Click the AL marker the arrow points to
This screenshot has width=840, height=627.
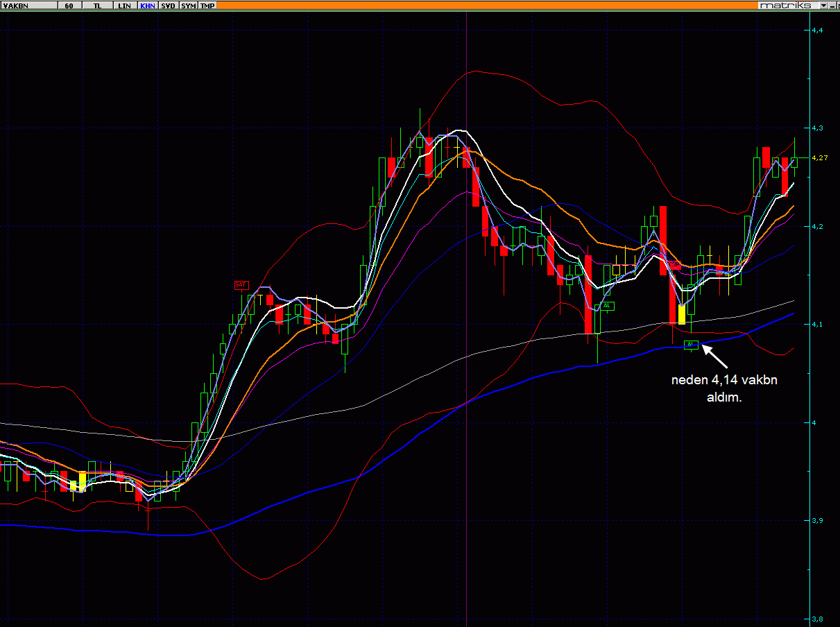(x=691, y=345)
